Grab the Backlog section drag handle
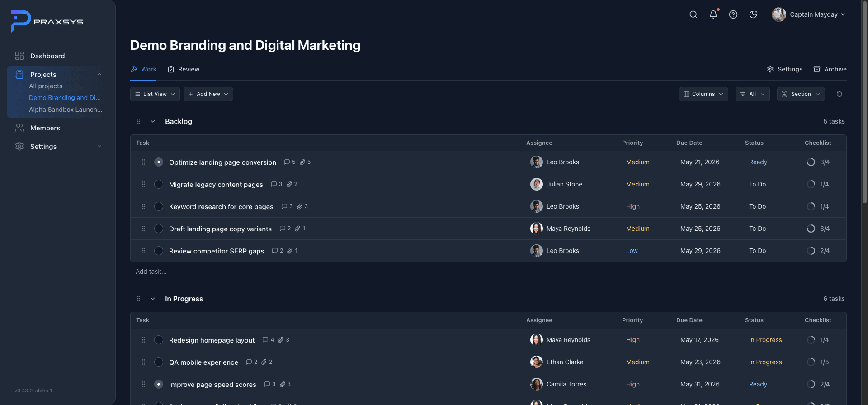868x405 pixels. click(x=138, y=121)
